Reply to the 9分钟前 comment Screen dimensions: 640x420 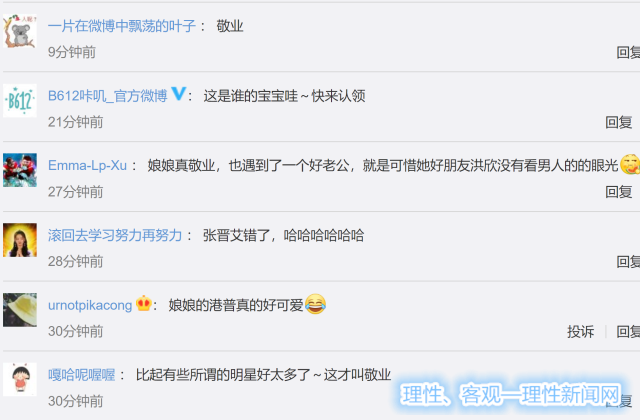(x=628, y=52)
